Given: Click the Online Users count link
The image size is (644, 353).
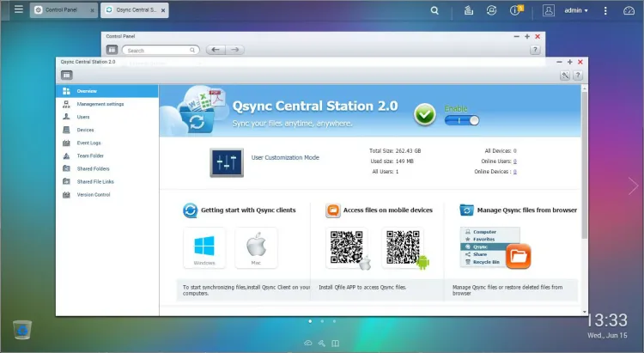Looking at the screenshot, I should click(514, 161).
